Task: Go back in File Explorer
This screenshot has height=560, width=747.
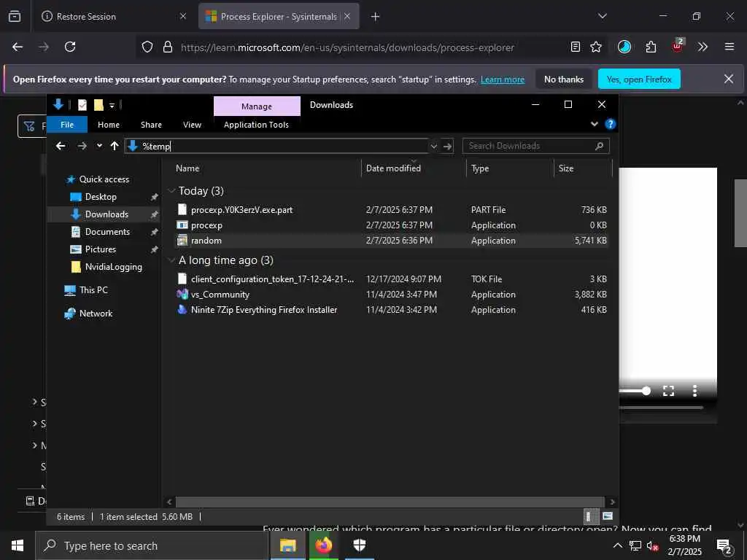Action: click(61, 146)
